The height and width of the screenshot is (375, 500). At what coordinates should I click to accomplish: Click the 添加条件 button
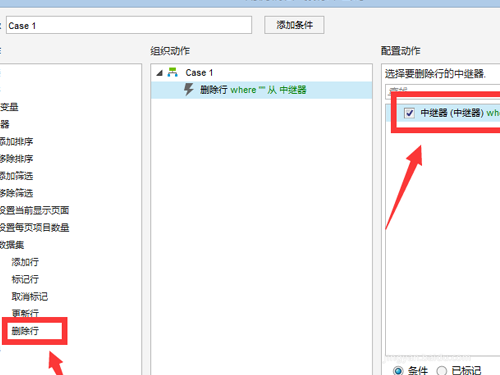[294, 25]
